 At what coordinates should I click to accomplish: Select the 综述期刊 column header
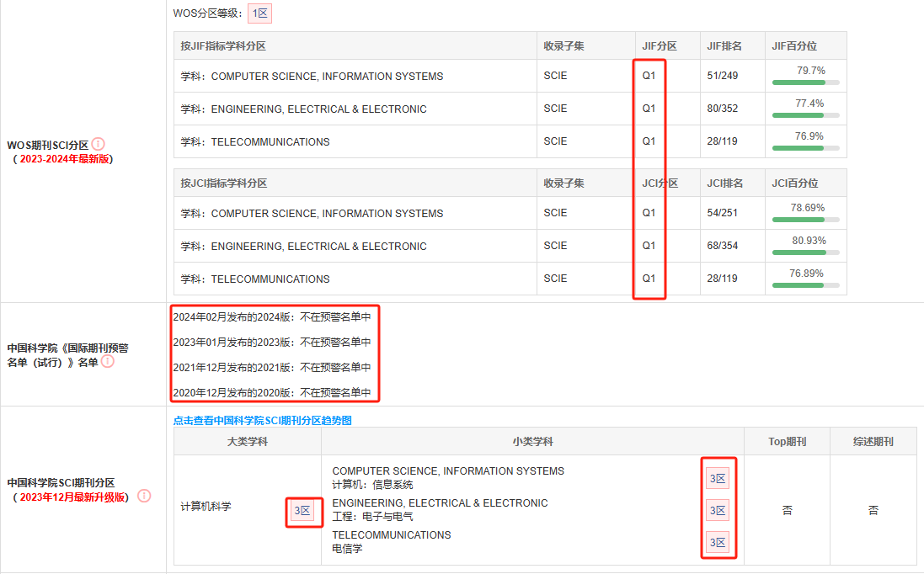pyautogui.click(x=873, y=442)
